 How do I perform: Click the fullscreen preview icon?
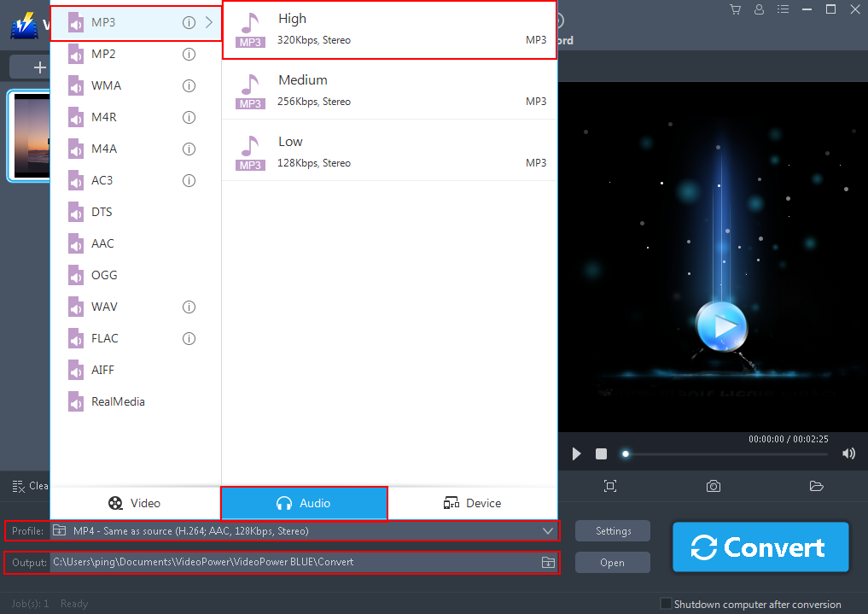(610, 485)
